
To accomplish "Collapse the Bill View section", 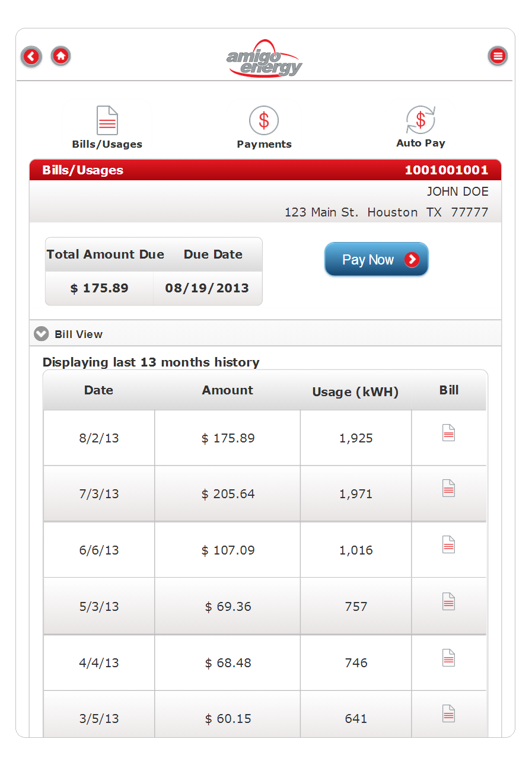I will [41, 334].
